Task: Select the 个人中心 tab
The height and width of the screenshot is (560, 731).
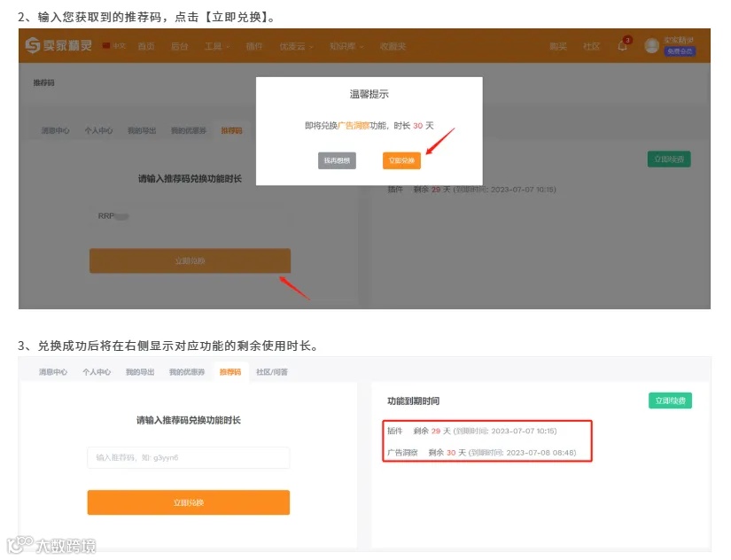Action: point(100,128)
